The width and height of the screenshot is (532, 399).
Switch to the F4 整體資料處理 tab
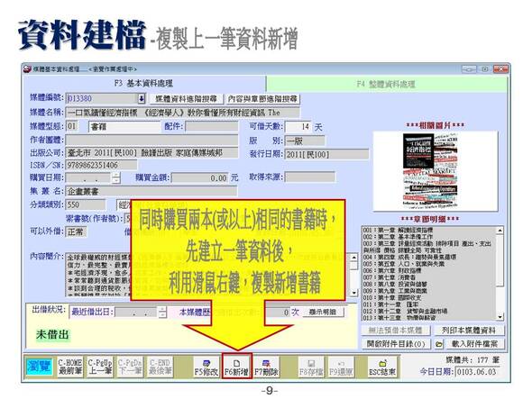pos(386,84)
